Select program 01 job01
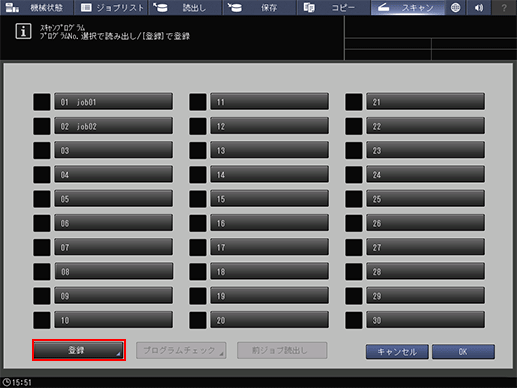The image size is (517, 388). [x=114, y=102]
